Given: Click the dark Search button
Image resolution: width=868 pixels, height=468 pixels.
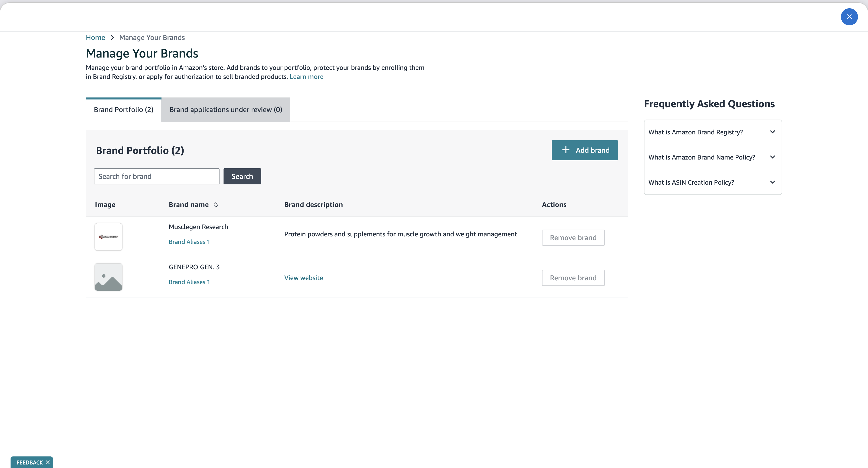Looking at the screenshot, I should tap(242, 176).
